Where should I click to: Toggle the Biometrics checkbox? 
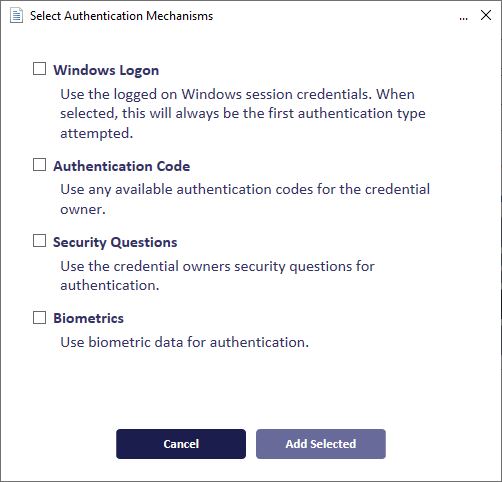pos(39,317)
